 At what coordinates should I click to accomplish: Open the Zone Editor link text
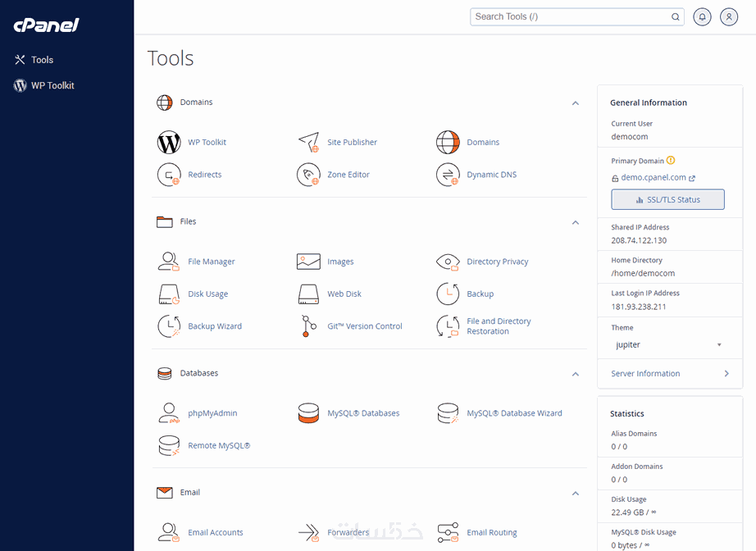[348, 175]
